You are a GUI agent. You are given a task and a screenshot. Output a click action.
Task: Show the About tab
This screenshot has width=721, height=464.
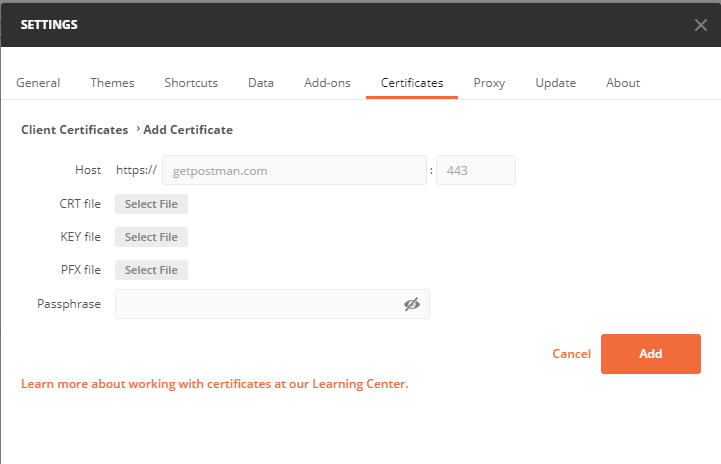pos(623,83)
